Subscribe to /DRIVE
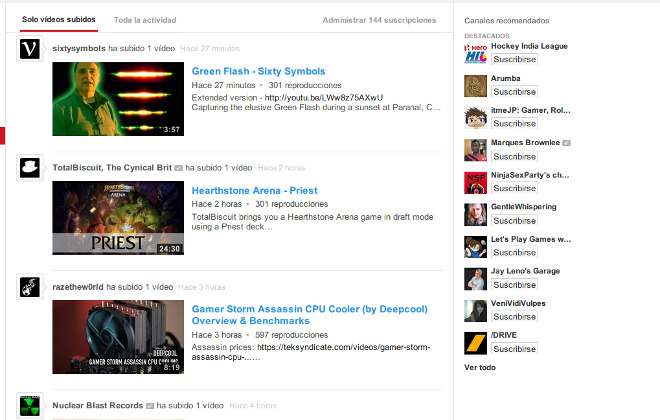The image size is (660, 420). click(x=514, y=349)
